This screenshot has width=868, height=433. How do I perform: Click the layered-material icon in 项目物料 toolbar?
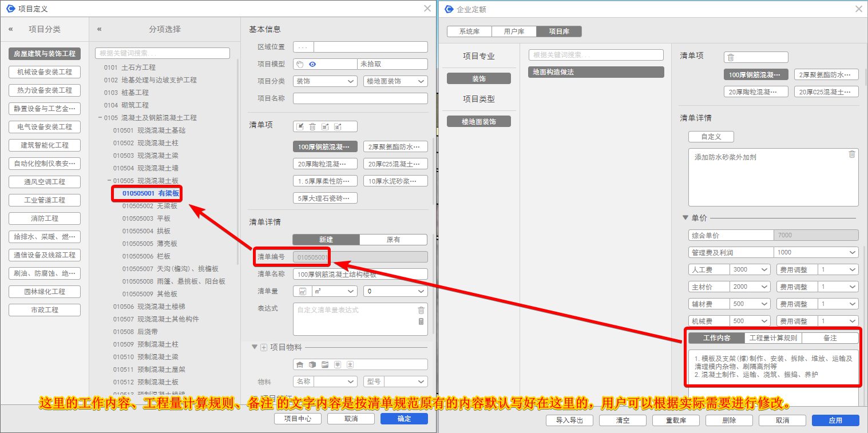325,364
